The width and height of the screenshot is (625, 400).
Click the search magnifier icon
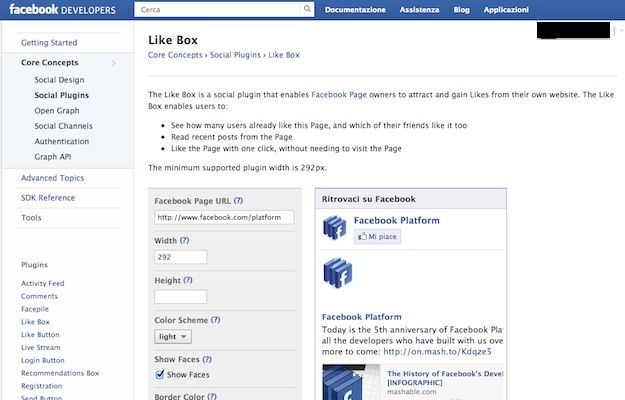click(307, 9)
